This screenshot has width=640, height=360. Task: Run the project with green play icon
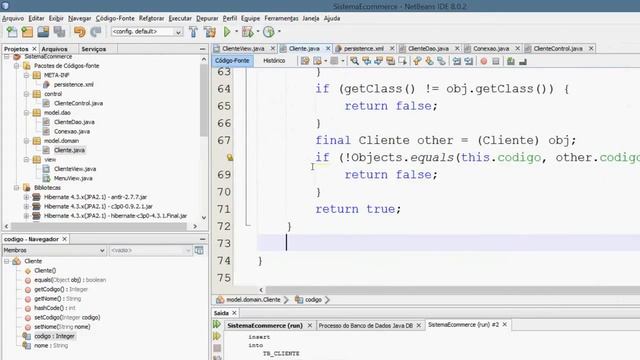[227, 32]
